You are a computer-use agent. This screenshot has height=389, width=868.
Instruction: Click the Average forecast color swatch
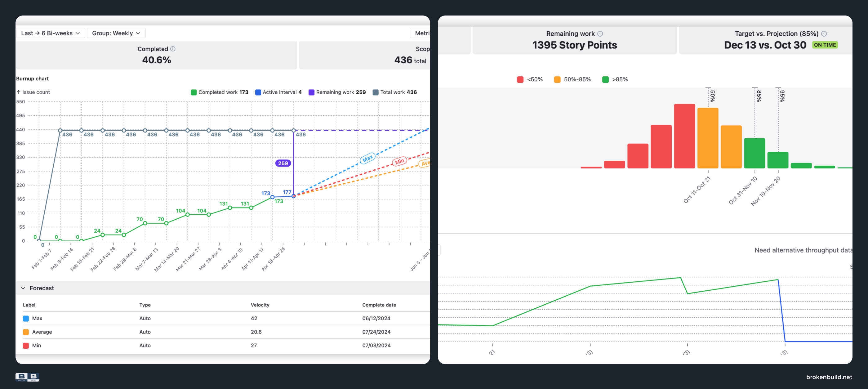26,332
